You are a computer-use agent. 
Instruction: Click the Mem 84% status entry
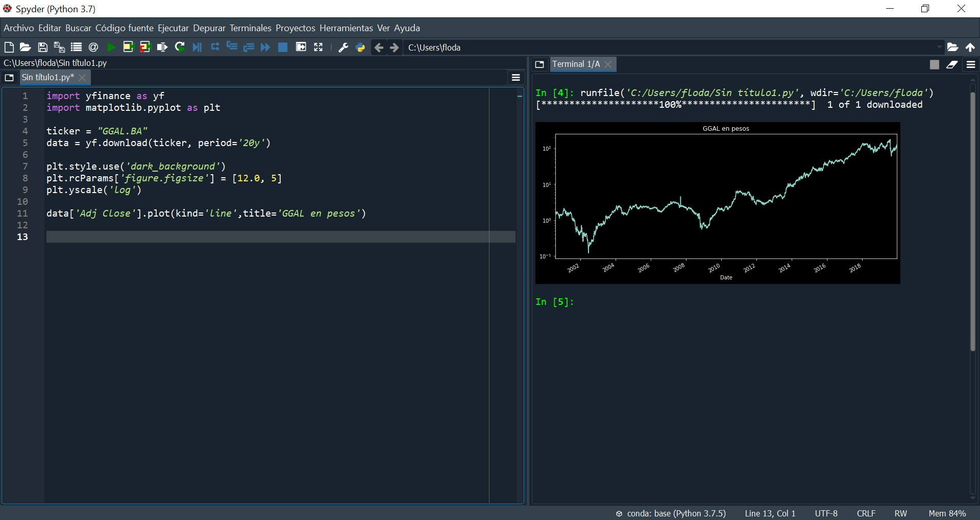947,513
